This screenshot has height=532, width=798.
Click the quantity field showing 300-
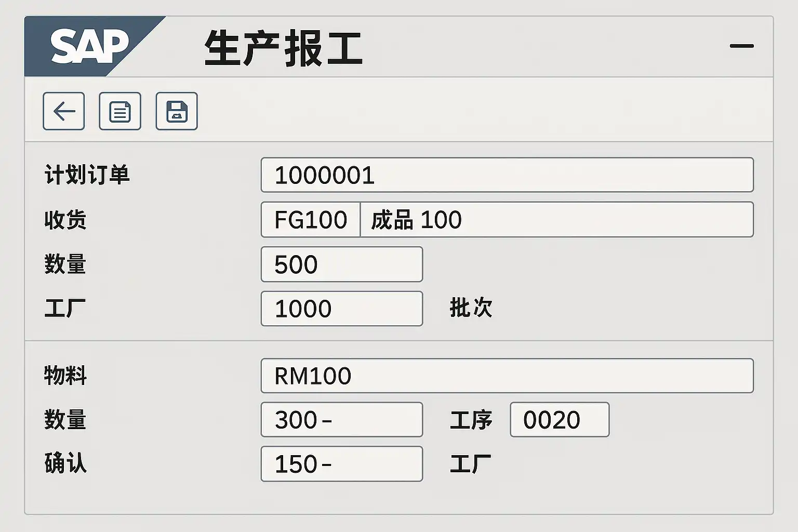click(x=341, y=420)
